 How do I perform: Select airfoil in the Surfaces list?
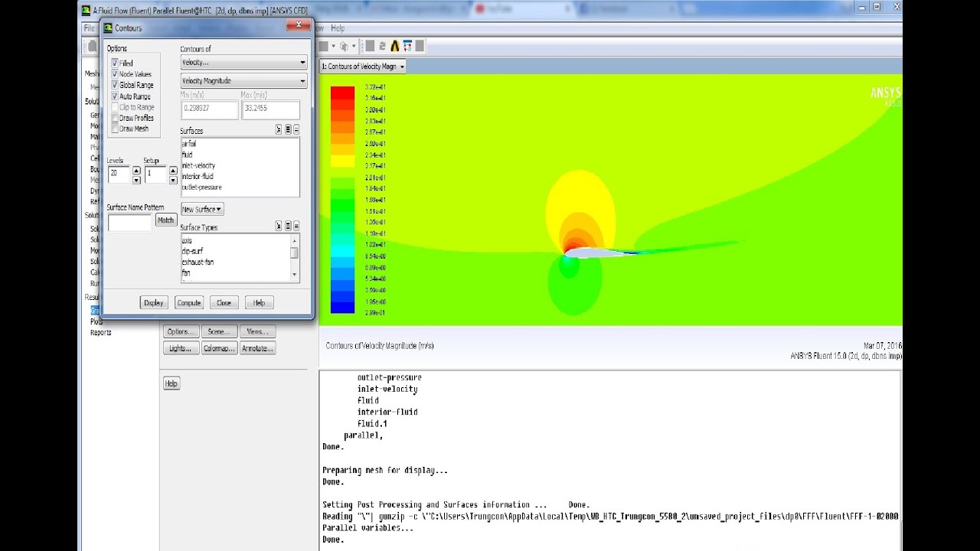click(189, 143)
